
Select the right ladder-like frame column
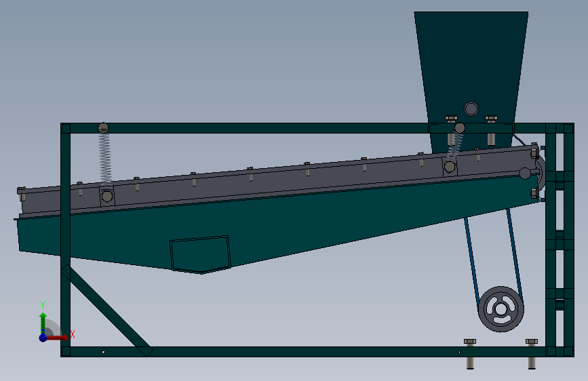560,240
